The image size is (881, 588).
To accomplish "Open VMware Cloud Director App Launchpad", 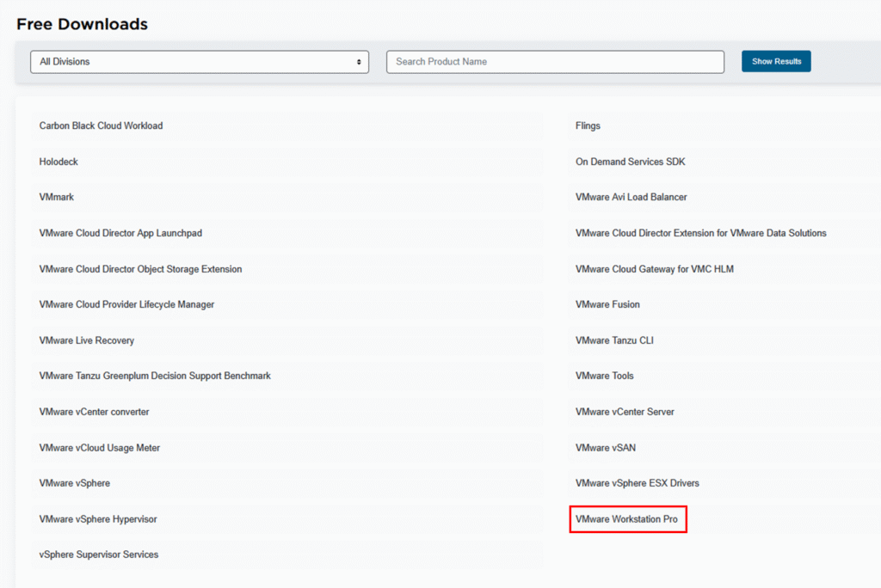I will 120,233.
